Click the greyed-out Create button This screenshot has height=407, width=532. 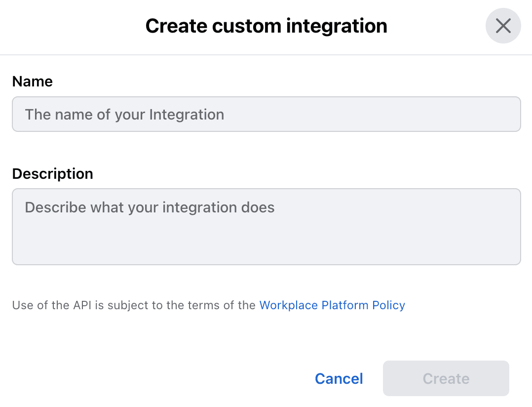click(x=446, y=378)
